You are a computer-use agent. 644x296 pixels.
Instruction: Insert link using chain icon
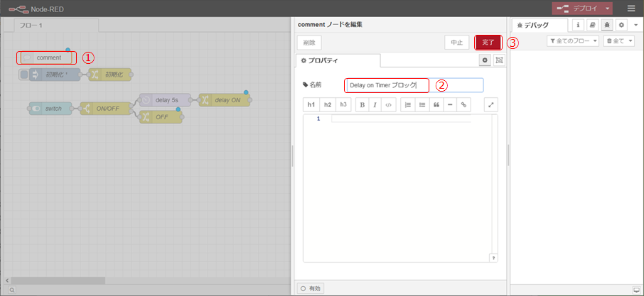click(463, 105)
